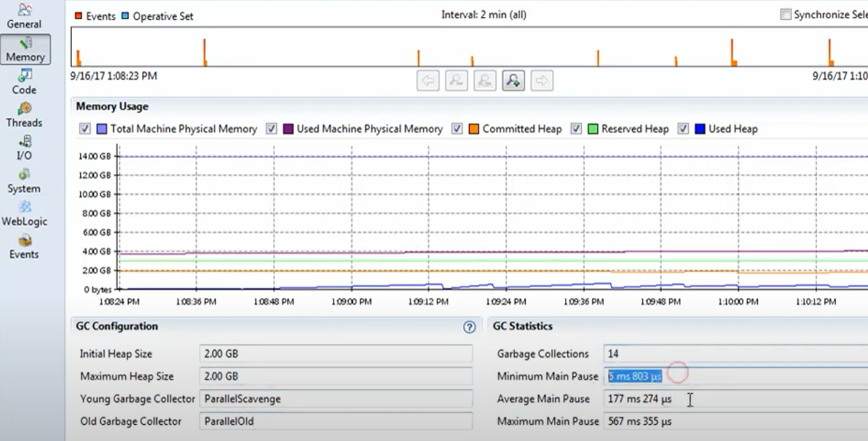
Task: Click the Garbage Collections count field
Action: tap(734, 354)
